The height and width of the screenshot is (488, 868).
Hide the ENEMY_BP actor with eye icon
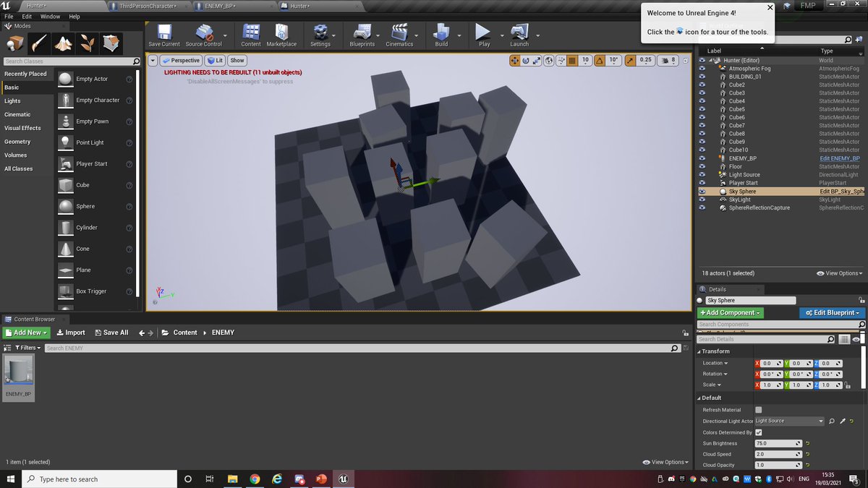[x=702, y=158]
